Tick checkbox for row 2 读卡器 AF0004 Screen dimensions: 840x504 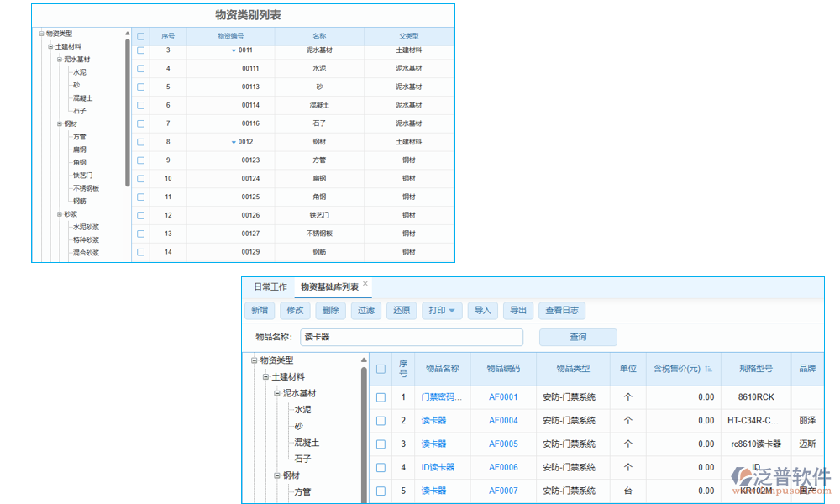[381, 421]
